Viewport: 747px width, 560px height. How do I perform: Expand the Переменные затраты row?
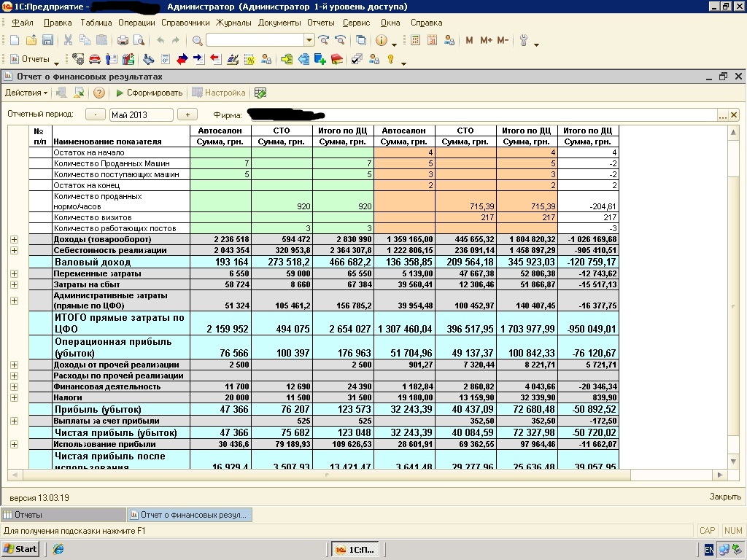(14, 273)
